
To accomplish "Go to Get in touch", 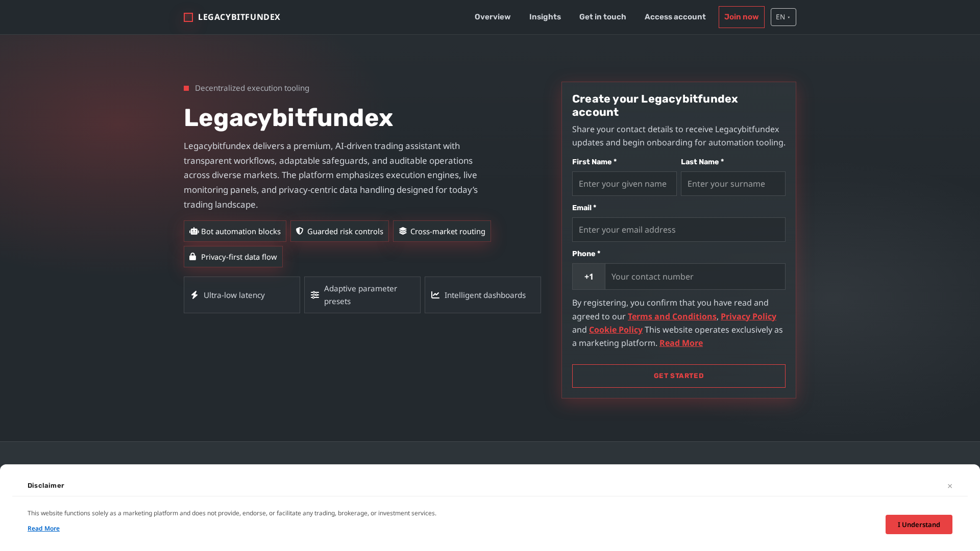I will [x=602, y=17].
